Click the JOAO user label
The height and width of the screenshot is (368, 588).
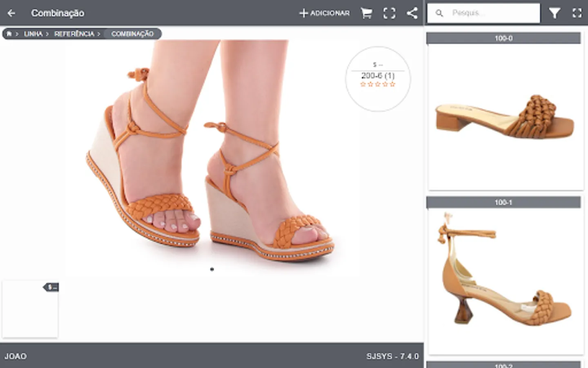(x=16, y=356)
